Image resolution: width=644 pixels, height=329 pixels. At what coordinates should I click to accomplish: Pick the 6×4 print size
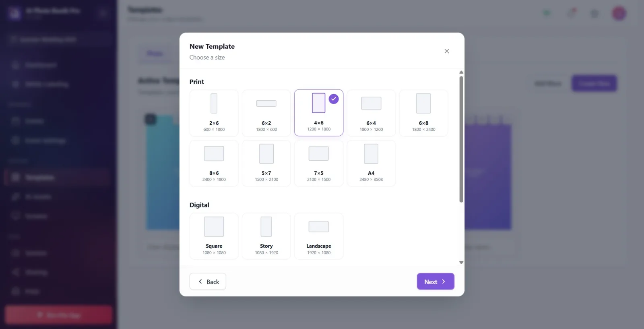pyautogui.click(x=371, y=113)
